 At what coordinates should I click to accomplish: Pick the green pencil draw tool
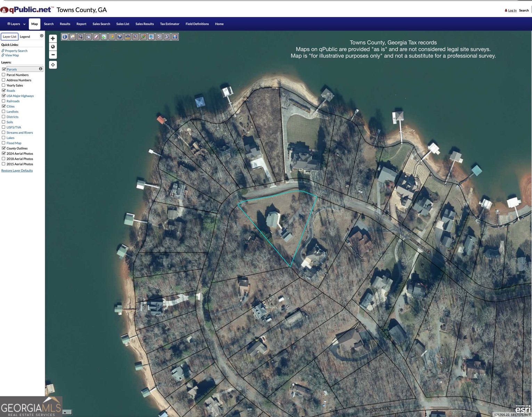point(143,37)
